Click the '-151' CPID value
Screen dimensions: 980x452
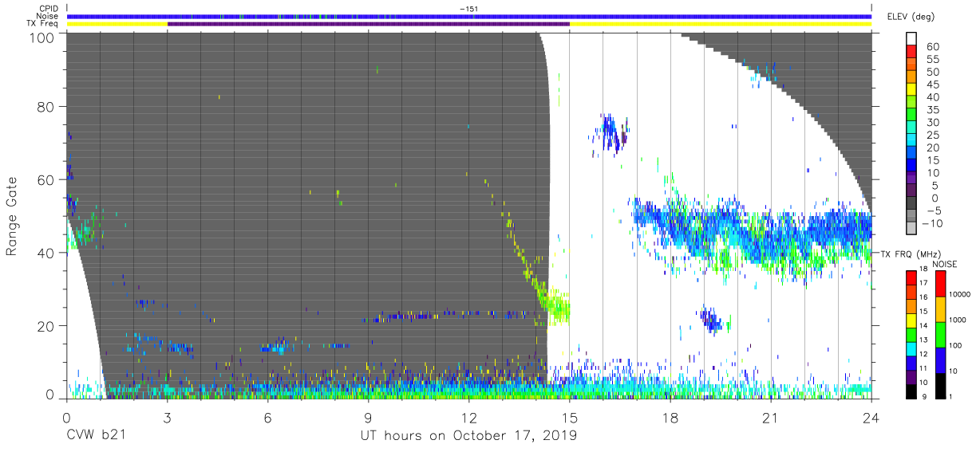click(x=468, y=8)
